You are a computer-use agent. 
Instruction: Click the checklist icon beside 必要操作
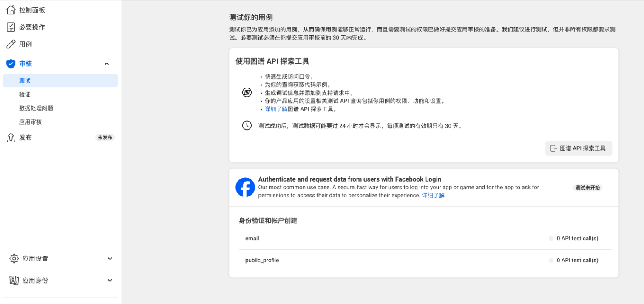point(11,27)
